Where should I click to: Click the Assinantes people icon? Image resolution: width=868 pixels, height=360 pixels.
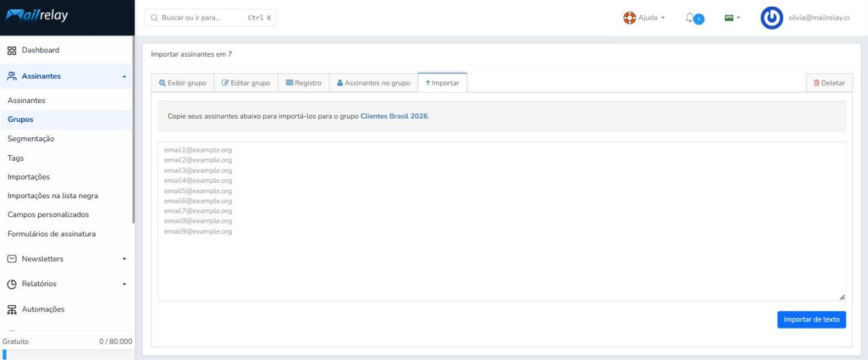12,76
